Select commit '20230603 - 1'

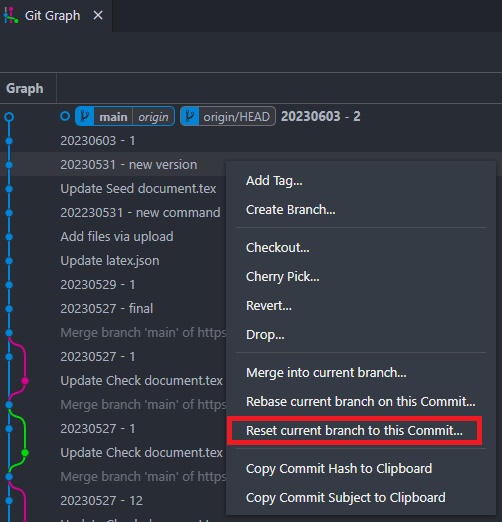point(98,141)
